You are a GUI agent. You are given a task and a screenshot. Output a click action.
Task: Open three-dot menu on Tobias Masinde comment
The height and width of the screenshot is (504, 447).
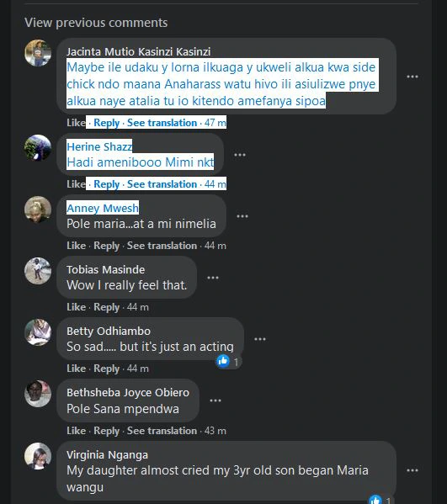point(213,278)
